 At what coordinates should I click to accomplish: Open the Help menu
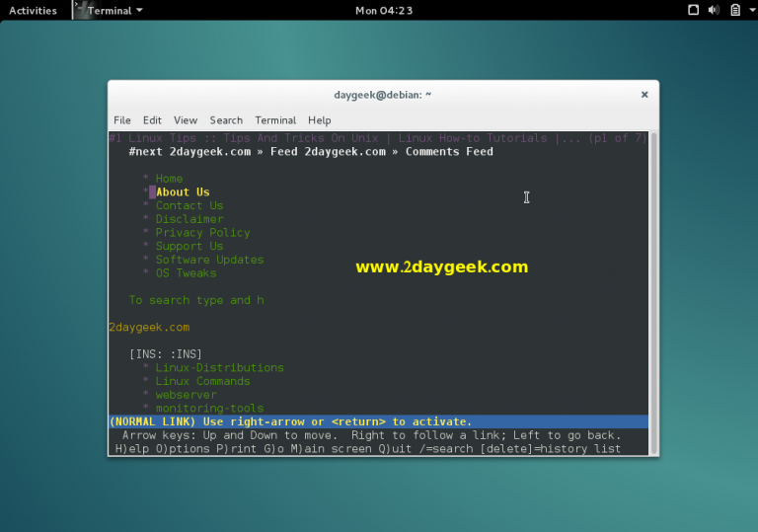pos(319,120)
